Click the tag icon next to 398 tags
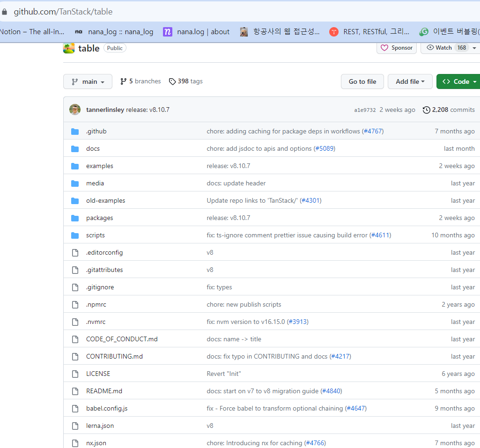The height and width of the screenshot is (448, 480). pos(172,81)
